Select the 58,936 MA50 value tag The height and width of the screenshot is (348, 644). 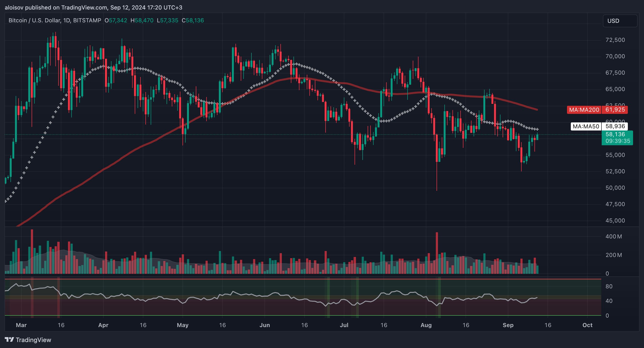coord(615,126)
